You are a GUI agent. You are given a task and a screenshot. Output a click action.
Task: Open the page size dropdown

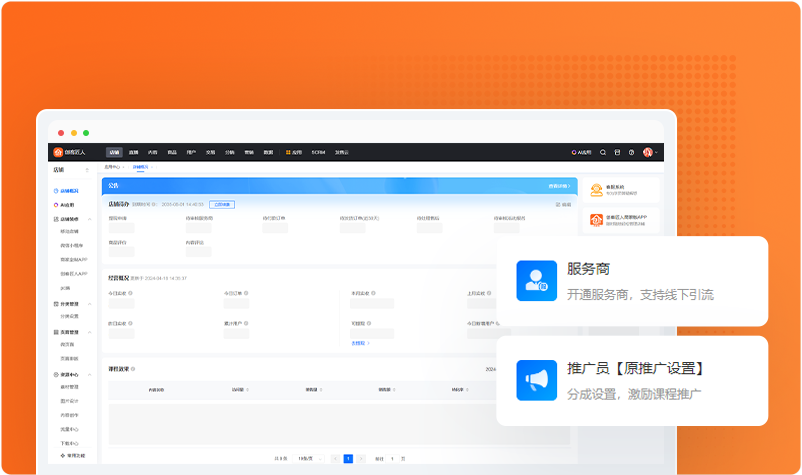pos(306,458)
